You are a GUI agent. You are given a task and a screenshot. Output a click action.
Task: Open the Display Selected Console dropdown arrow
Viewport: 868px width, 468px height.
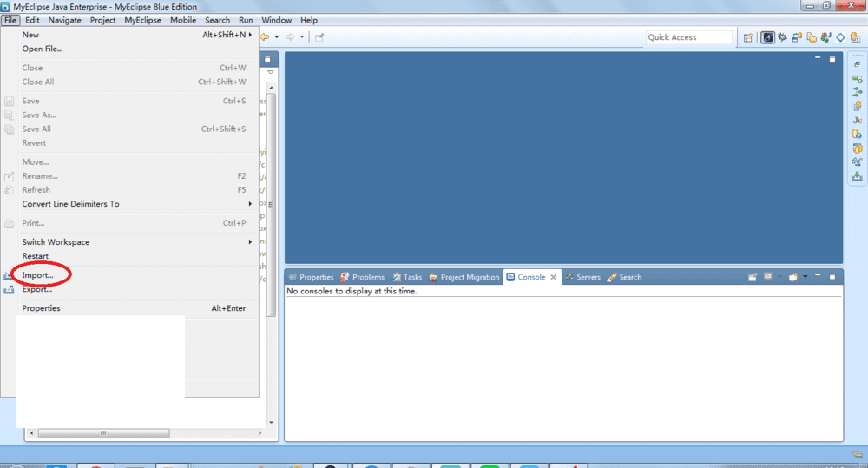point(780,276)
